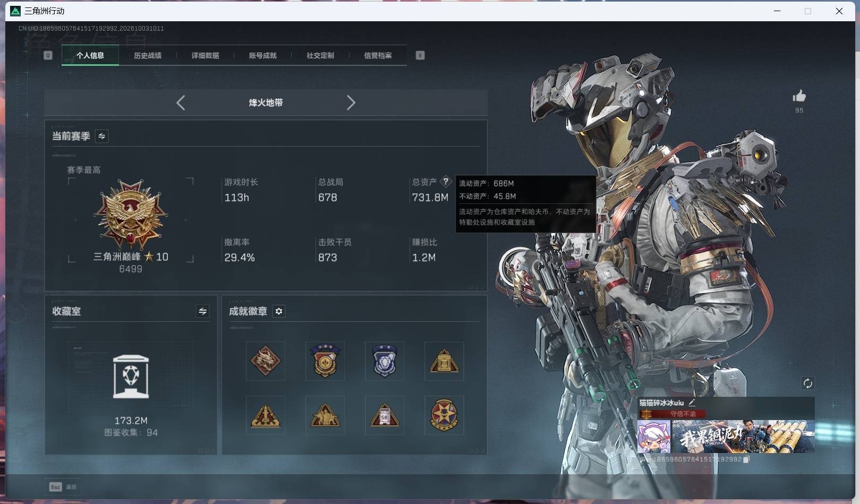The width and height of the screenshot is (860, 504).
Task: Select the gold shield three-star badge
Action: coord(325,361)
